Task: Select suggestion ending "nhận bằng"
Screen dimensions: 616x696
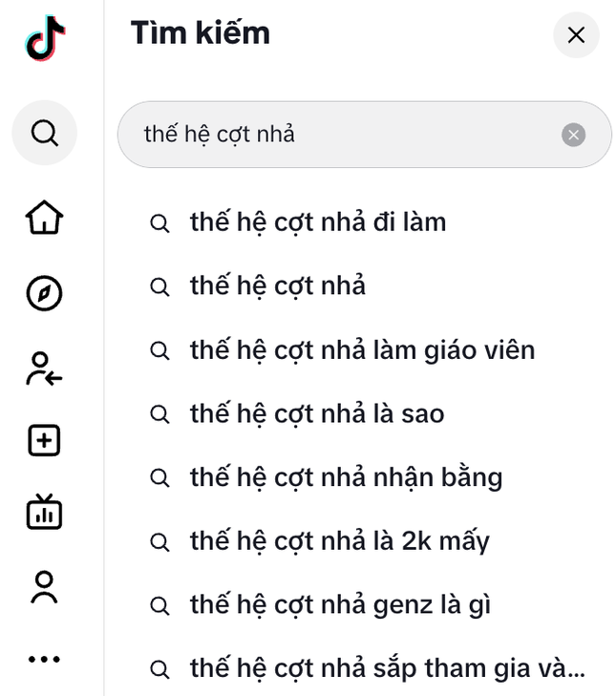Action: (346, 477)
